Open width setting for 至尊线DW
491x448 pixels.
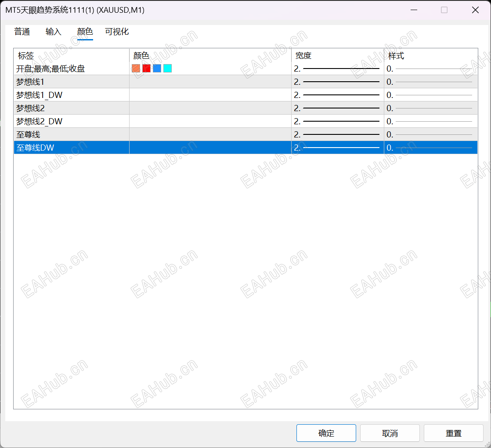(338, 148)
